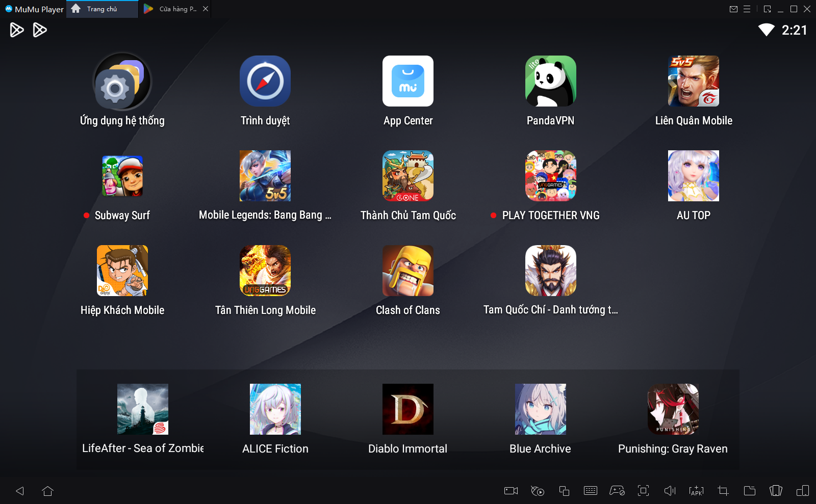
Task: Switch to the Trang chủ tab
Action: pyautogui.click(x=101, y=9)
